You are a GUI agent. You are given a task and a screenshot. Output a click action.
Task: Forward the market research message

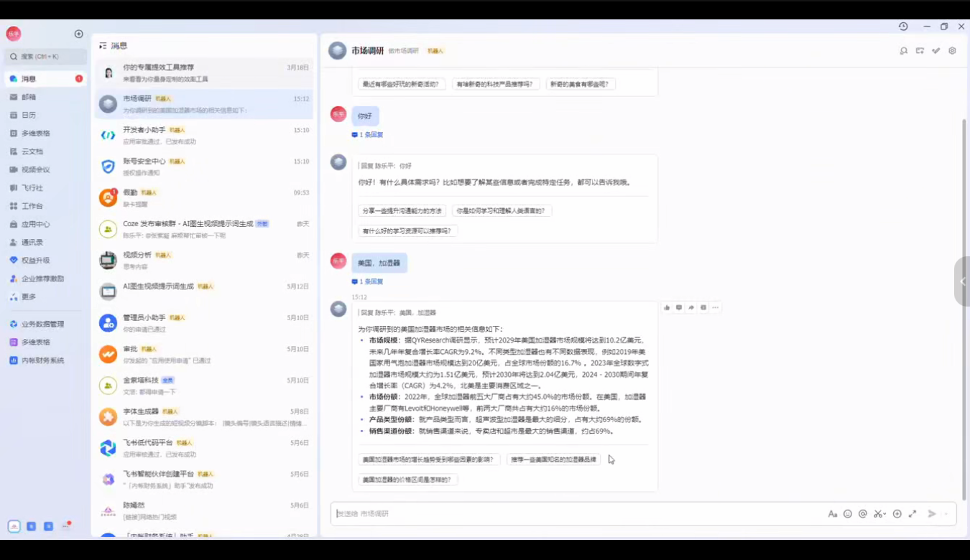click(690, 307)
